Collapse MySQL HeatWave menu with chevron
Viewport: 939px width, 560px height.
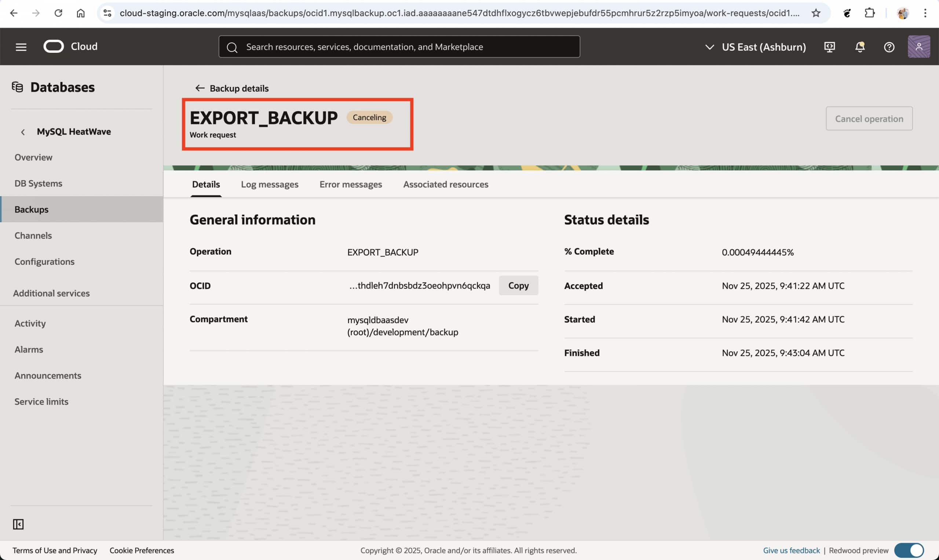23,132
